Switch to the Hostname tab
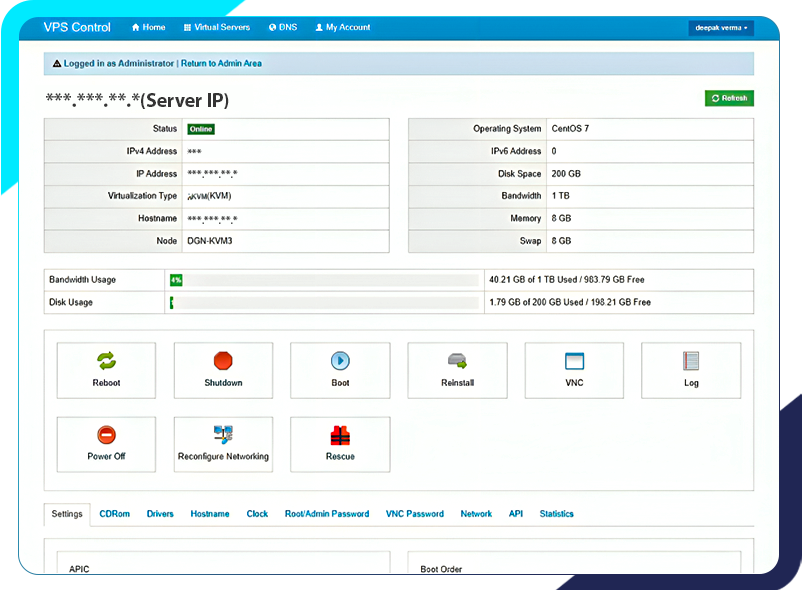The height and width of the screenshot is (590, 802). (210, 514)
